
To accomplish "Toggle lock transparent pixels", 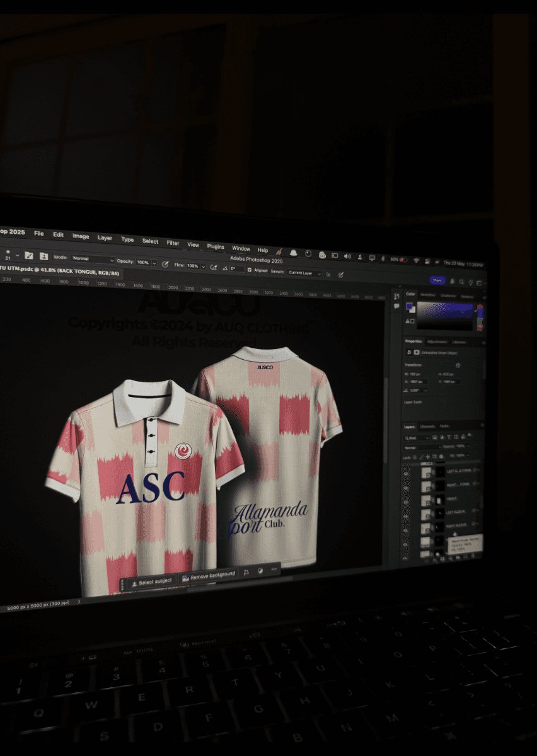I will tap(415, 457).
